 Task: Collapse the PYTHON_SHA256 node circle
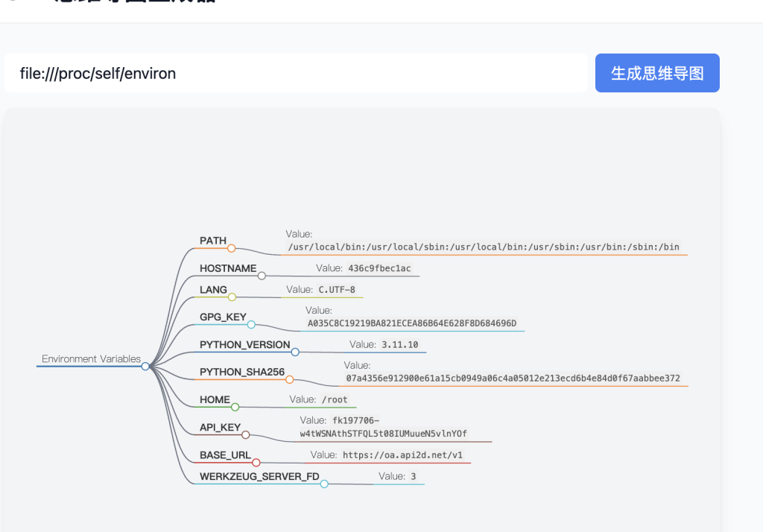pyautogui.click(x=290, y=379)
